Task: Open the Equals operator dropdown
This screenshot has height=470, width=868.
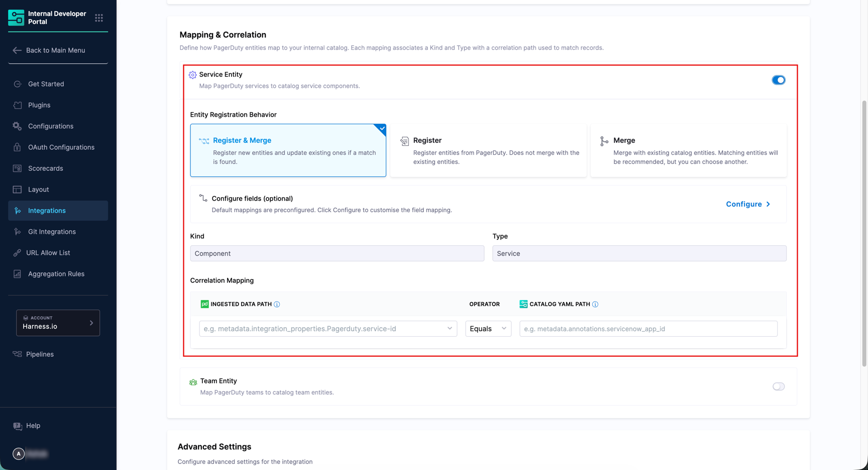Action: (488, 329)
